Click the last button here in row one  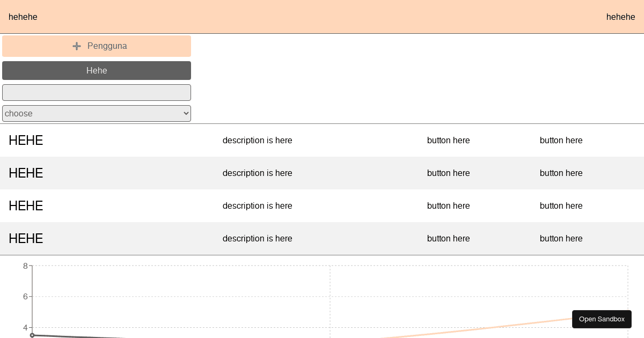click(x=561, y=141)
